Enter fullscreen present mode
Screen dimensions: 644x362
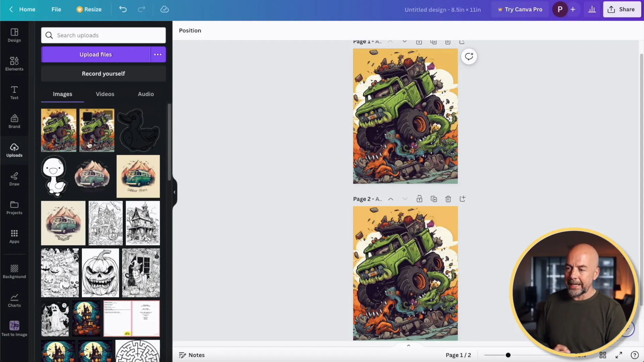click(x=619, y=355)
